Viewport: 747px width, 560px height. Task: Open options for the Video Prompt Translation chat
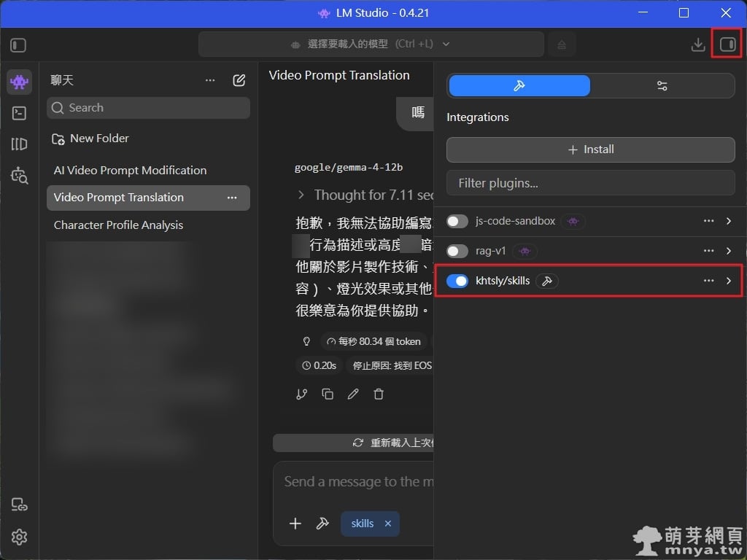(232, 198)
